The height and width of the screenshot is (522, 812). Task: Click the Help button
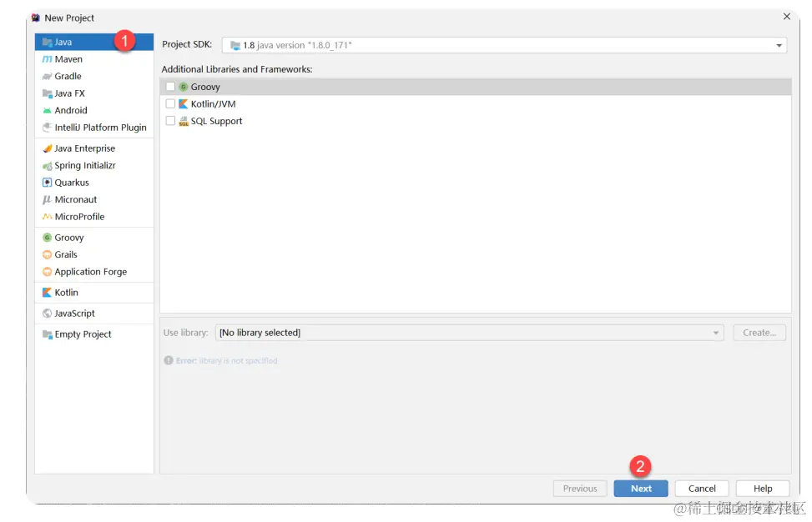(x=762, y=489)
